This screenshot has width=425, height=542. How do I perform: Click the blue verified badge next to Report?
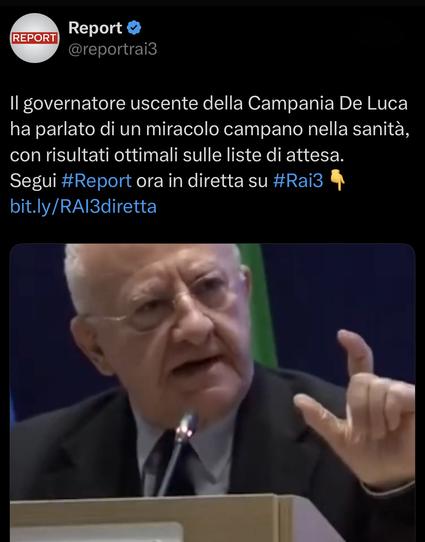134,28
